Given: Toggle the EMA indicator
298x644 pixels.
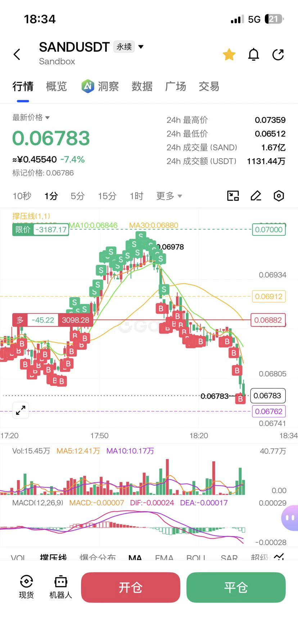Looking at the screenshot, I should (x=164, y=557).
